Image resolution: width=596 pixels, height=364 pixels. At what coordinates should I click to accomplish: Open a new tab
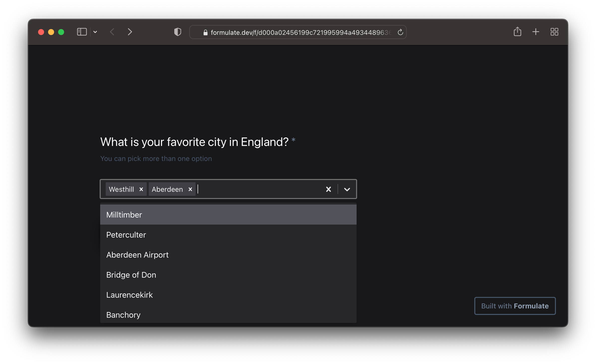(536, 32)
